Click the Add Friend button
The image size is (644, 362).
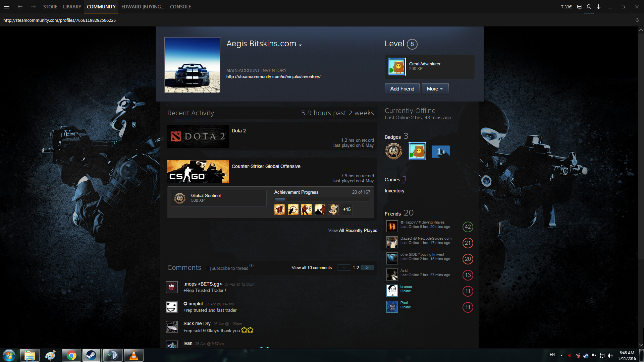[402, 89]
